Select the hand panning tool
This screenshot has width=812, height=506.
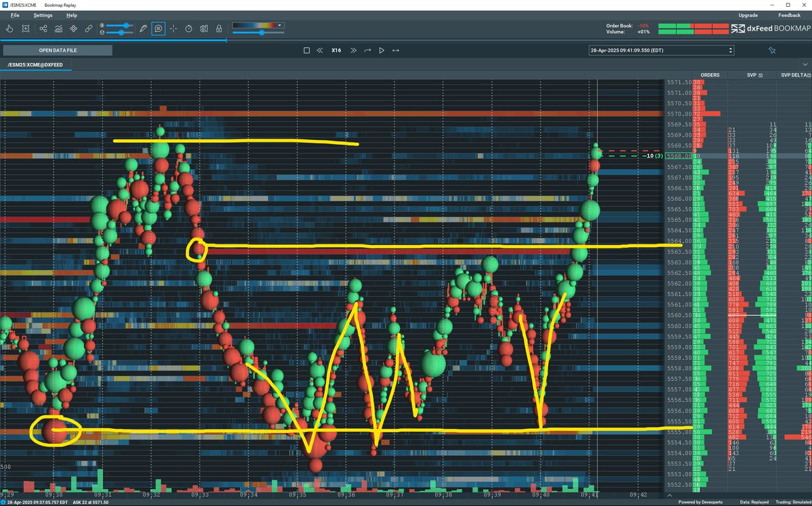[x=9, y=28]
